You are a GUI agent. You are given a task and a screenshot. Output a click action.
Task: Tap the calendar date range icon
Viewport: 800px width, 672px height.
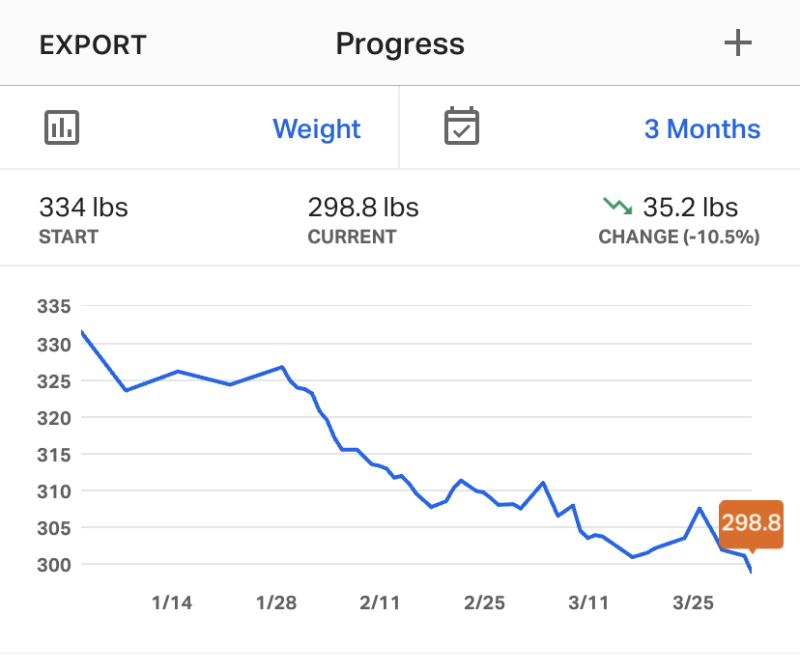(462, 127)
